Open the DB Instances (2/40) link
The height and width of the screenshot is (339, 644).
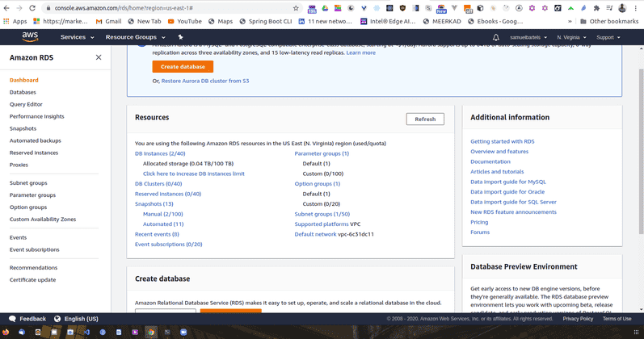click(160, 153)
